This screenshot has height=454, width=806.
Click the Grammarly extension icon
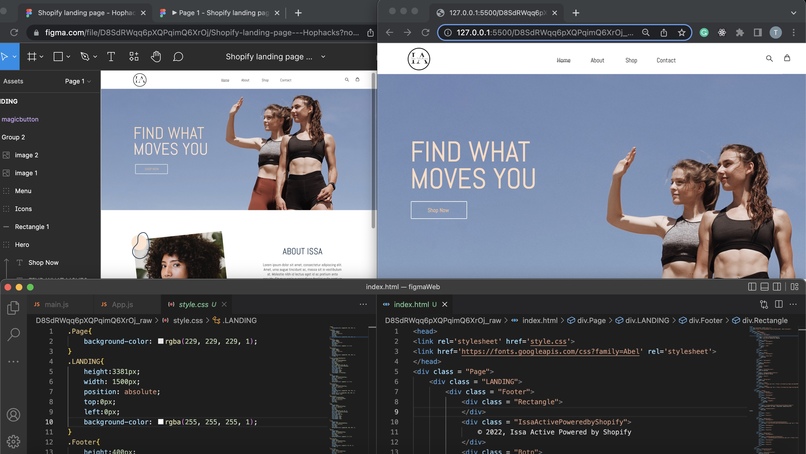tap(704, 32)
